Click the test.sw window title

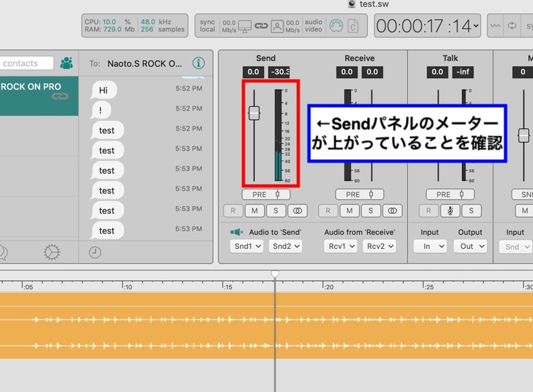coord(374,4)
